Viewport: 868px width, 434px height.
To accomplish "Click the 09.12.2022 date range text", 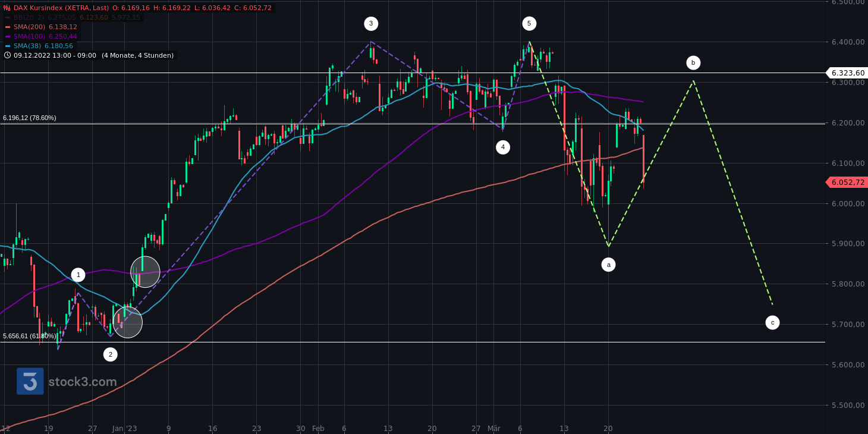I will pos(54,55).
